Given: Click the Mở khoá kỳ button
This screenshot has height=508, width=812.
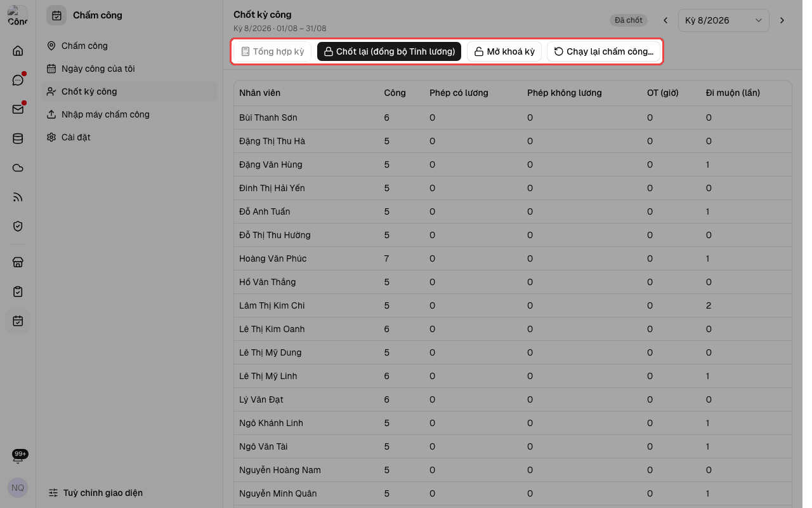Looking at the screenshot, I should coord(504,51).
